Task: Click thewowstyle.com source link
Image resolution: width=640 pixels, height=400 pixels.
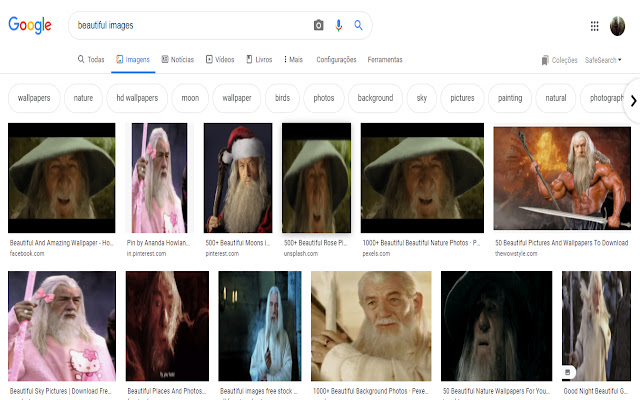Action: click(516, 253)
